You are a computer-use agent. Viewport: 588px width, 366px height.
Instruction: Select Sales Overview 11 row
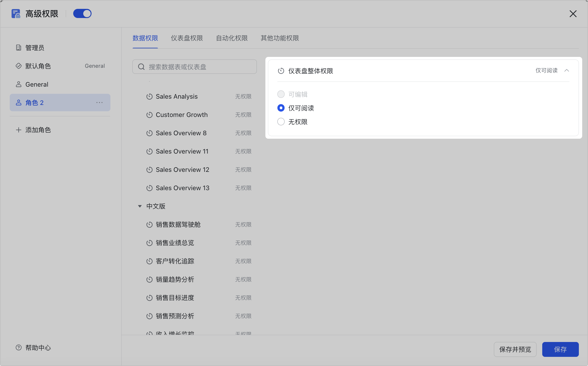[x=194, y=152]
